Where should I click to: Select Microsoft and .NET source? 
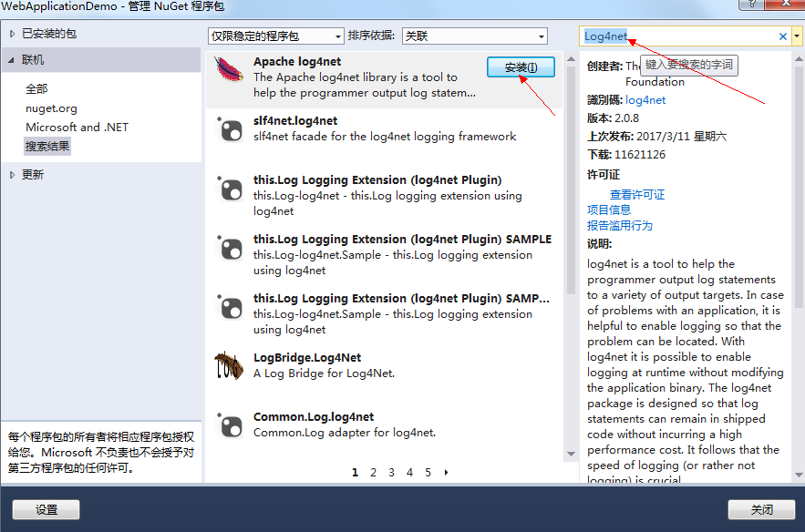[77, 128]
